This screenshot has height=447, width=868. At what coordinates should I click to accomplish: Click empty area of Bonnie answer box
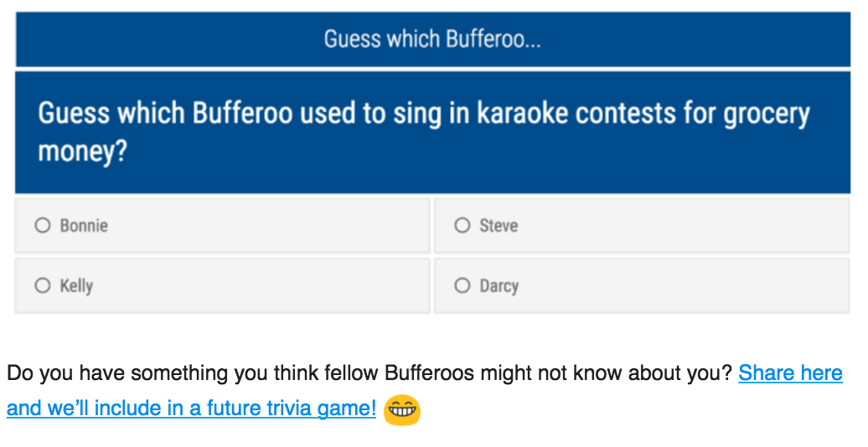point(266,226)
